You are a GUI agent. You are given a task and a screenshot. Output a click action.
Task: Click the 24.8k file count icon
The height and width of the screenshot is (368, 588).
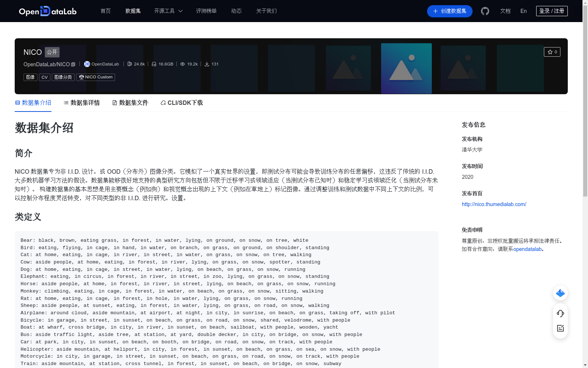(130, 64)
